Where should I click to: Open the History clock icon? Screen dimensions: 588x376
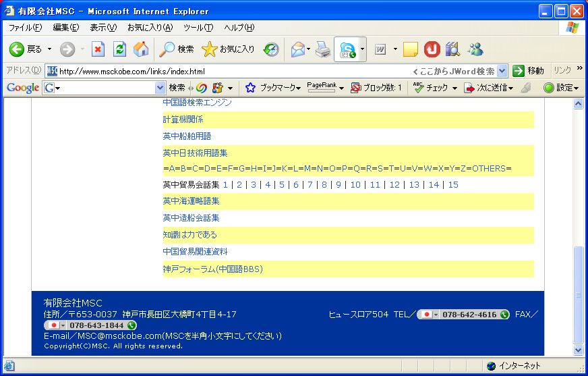271,49
